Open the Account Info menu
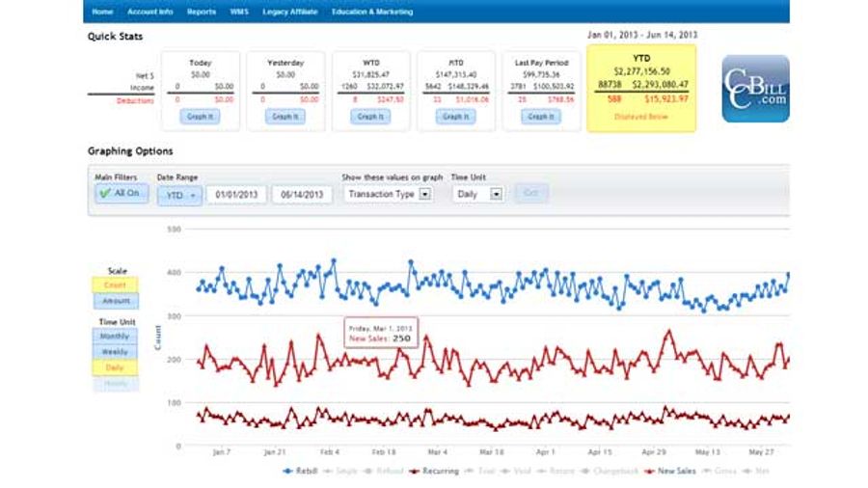Image resolution: width=868 pixels, height=488 pixels. pos(150,12)
